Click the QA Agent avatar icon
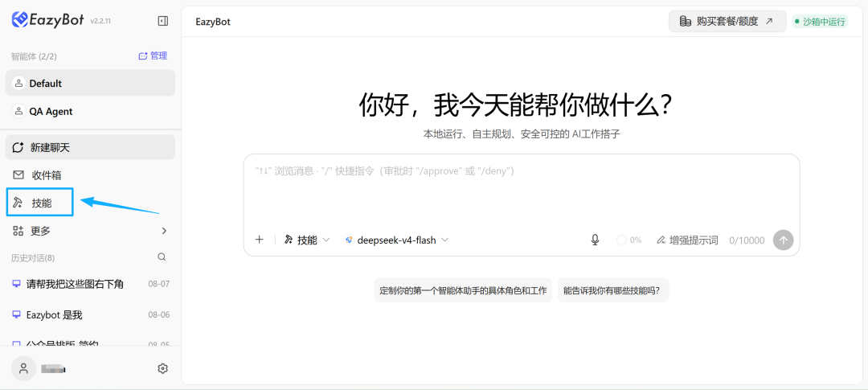Screen dimensions: 868x390 18,111
